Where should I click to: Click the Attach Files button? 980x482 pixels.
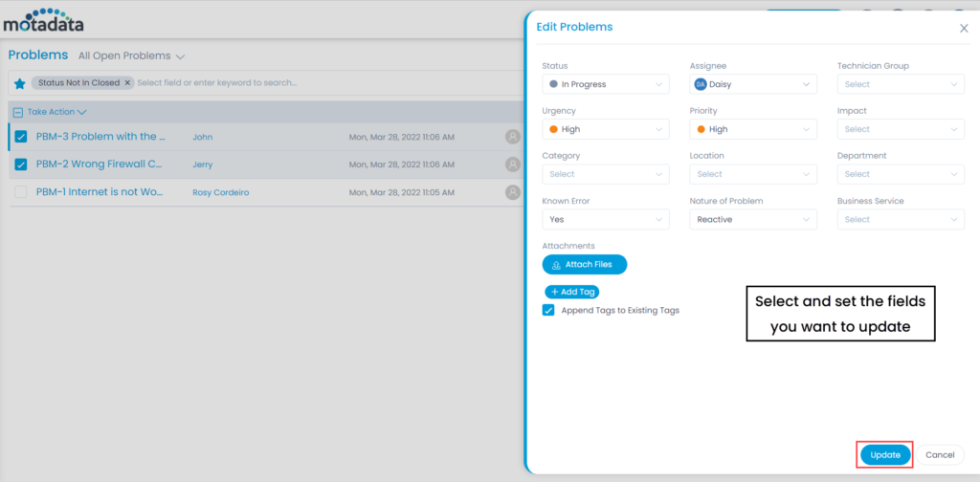click(x=584, y=264)
